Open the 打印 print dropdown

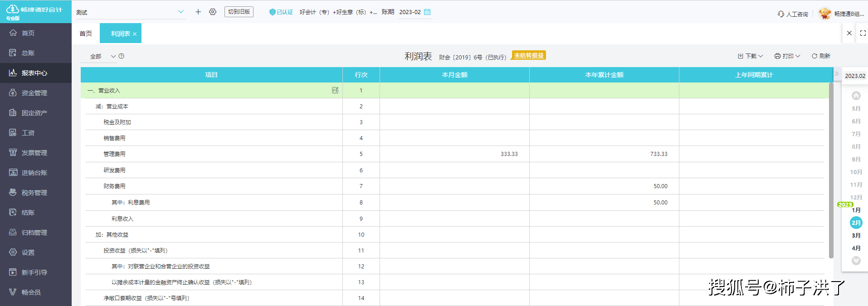pos(787,56)
